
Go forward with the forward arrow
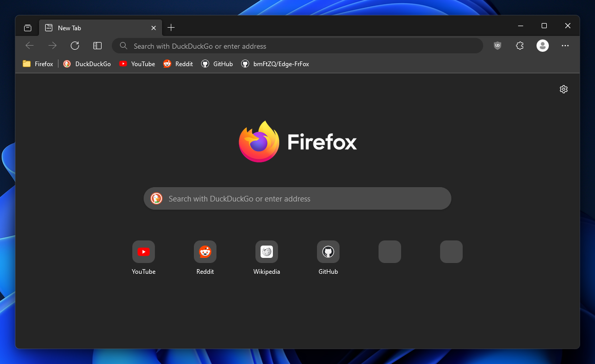pyautogui.click(x=52, y=46)
